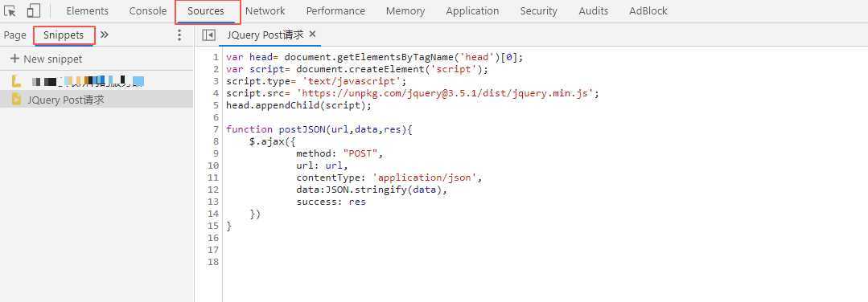868x302 pixels.
Task: Open the Snippets pane three-dot menu
Action: [x=179, y=35]
